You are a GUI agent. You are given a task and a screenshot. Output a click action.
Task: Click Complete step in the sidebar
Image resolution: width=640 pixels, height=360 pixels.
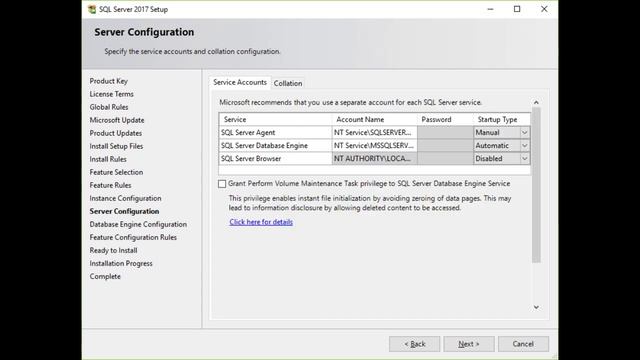pyautogui.click(x=105, y=277)
